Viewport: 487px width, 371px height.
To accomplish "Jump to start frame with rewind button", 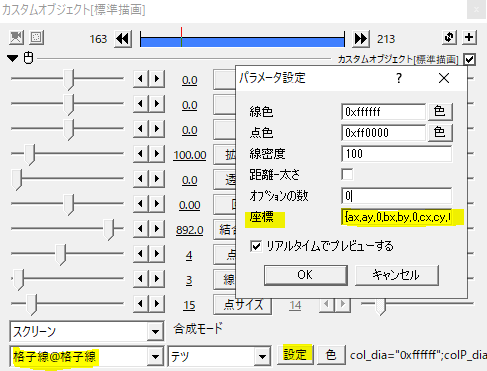I will 123,39.
